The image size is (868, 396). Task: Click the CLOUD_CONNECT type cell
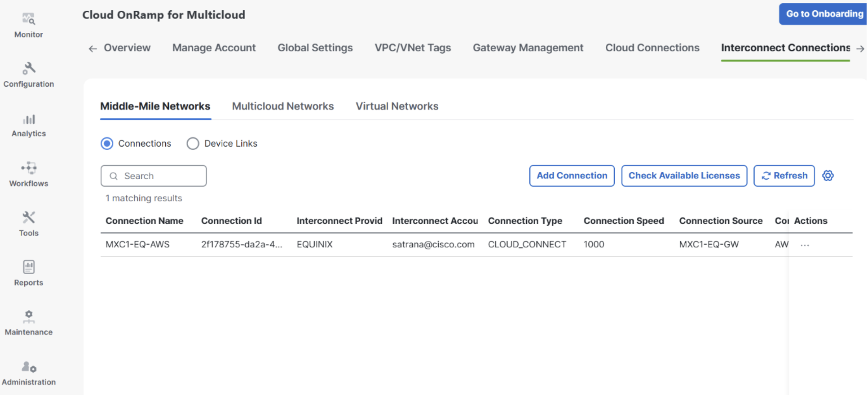click(528, 245)
